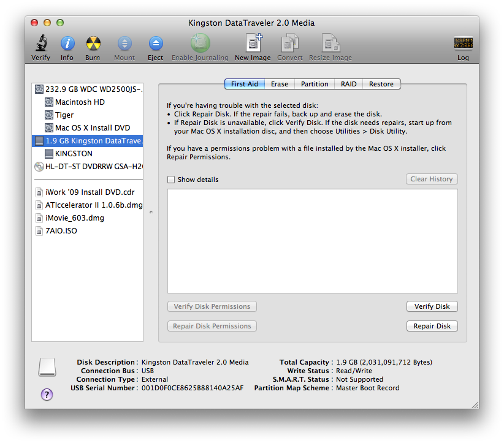Image resolution: width=504 pixels, height=443 pixels.
Task: Click the Burn radiation icon
Action: (93, 44)
